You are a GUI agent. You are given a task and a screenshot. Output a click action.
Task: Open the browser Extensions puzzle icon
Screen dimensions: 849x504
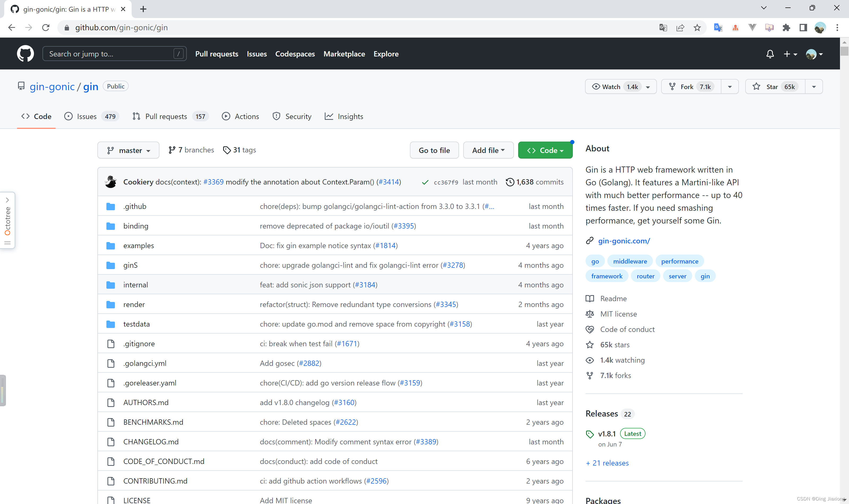786,28
